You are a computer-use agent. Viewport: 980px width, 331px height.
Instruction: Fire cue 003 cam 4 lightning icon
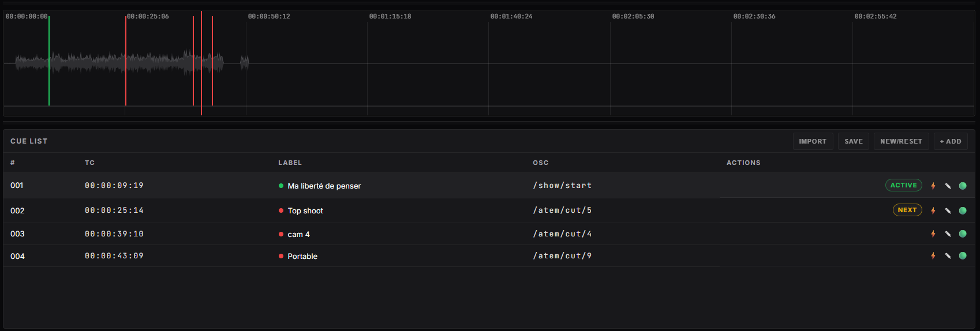pos(933,234)
